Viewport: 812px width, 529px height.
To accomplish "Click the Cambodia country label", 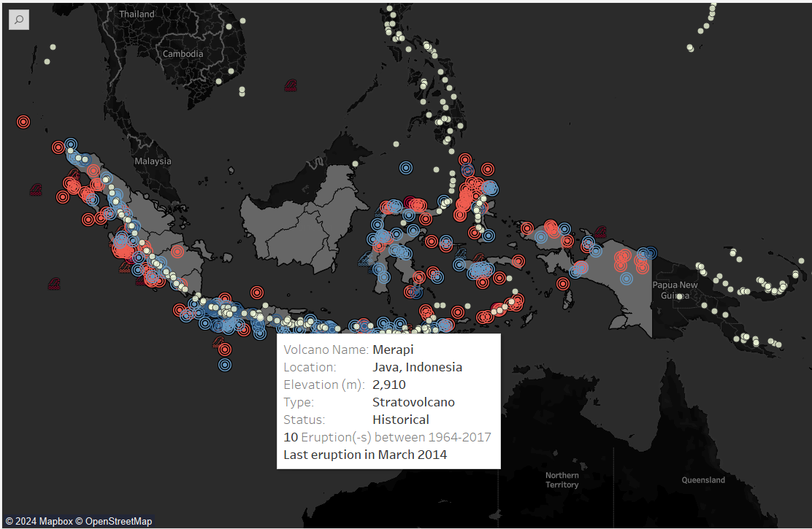I will pyautogui.click(x=183, y=54).
